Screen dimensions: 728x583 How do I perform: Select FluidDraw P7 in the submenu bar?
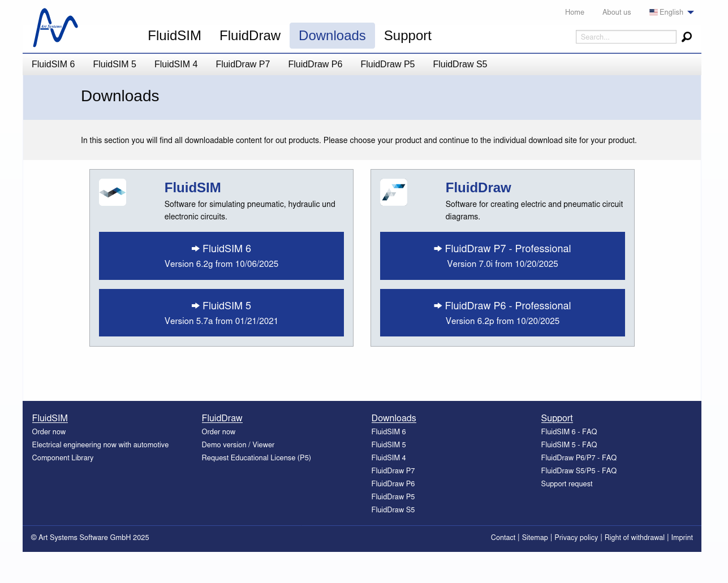(x=243, y=64)
